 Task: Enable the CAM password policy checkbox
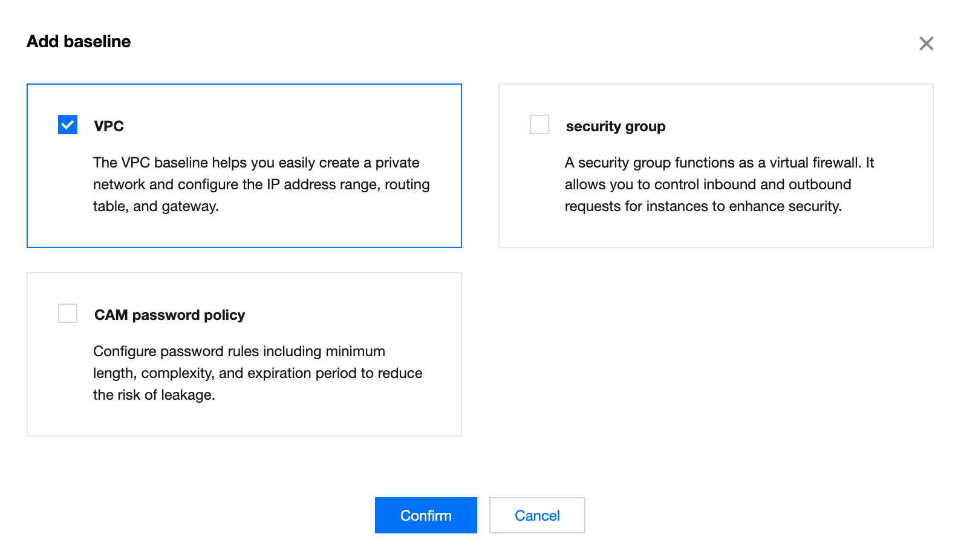tap(68, 313)
